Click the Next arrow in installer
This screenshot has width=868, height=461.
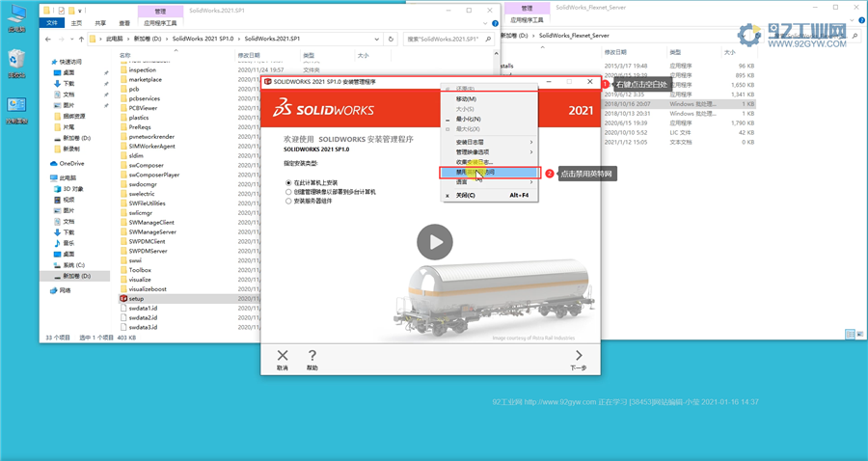579,355
